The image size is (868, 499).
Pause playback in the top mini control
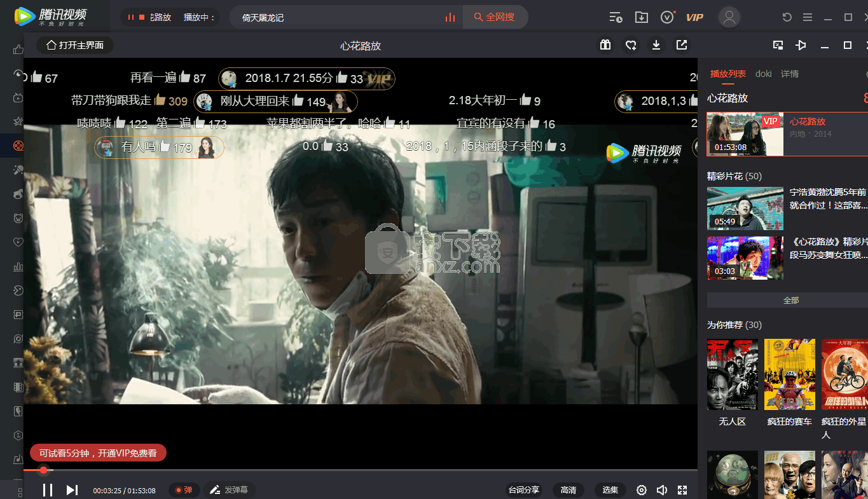(131, 17)
